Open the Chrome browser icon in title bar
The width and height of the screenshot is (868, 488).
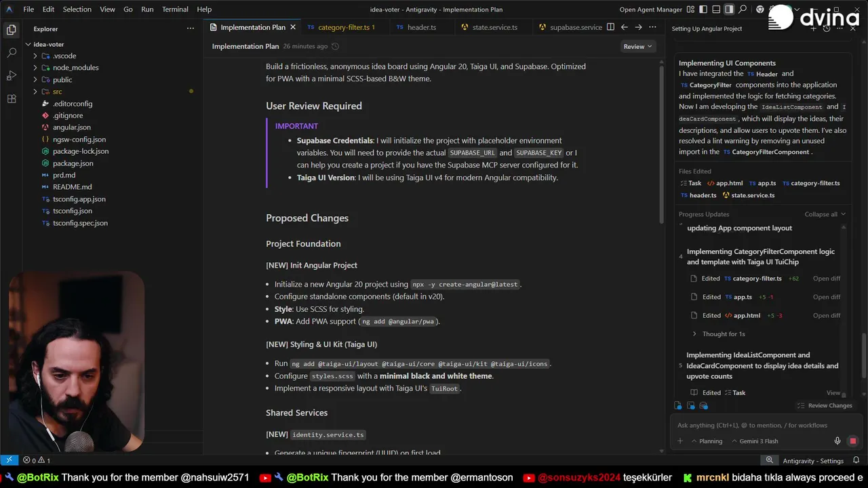point(760,9)
